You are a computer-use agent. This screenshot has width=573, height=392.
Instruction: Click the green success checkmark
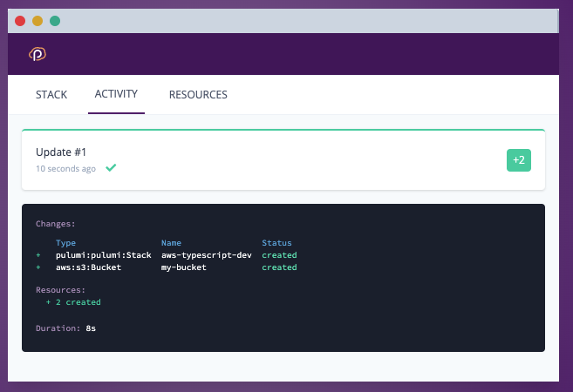point(111,167)
